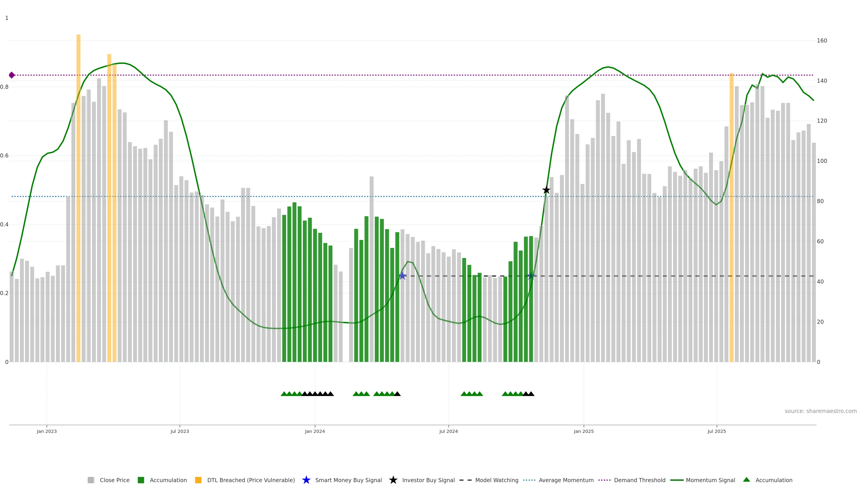
Task: Click the first blue Smart Money star marker
Action: 402,276
